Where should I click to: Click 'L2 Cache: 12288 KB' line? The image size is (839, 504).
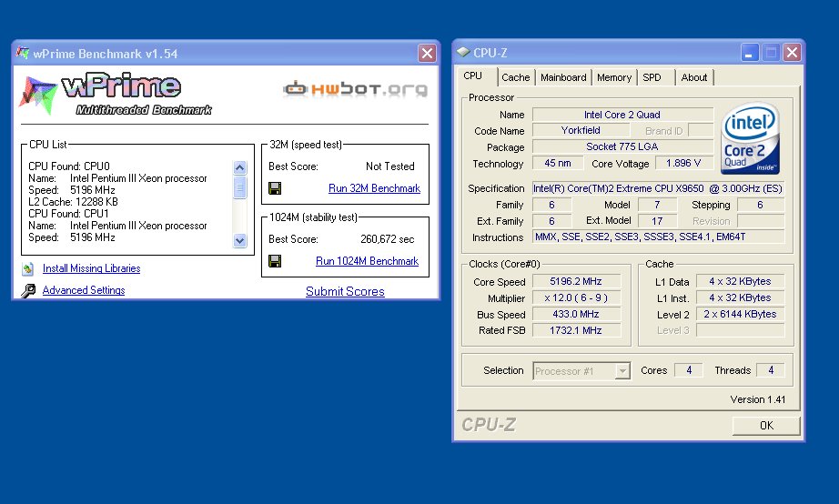(x=74, y=202)
